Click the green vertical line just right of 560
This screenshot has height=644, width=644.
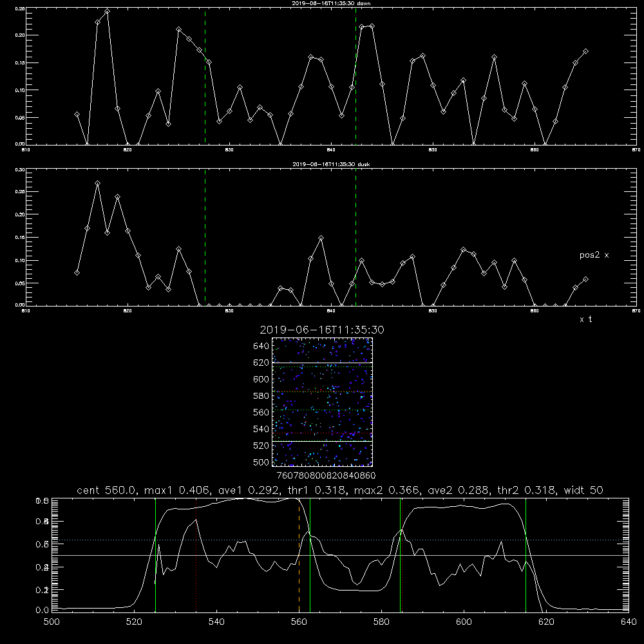(x=310, y=554)
